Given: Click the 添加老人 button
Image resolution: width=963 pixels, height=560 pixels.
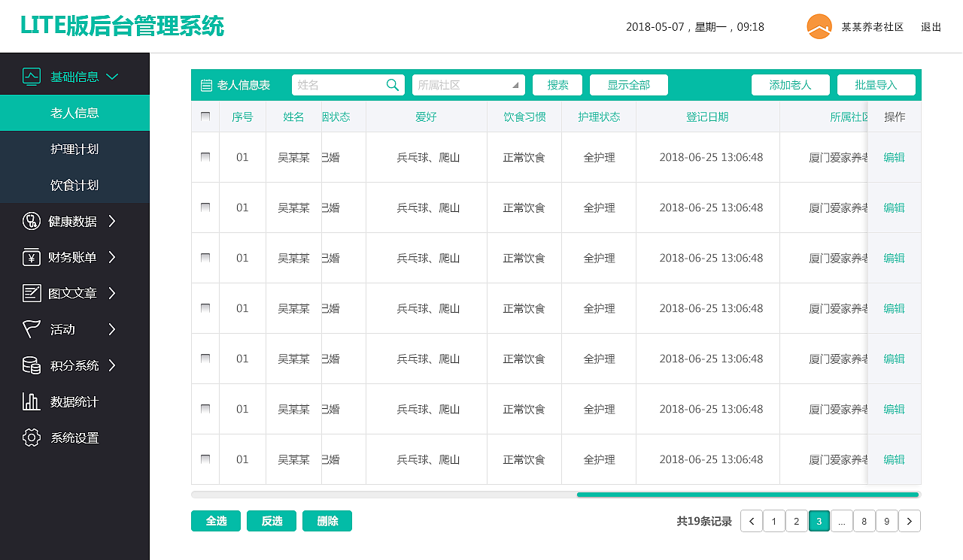Looking at the screenshot, I should pyautogui.click(x=790, y=85).
